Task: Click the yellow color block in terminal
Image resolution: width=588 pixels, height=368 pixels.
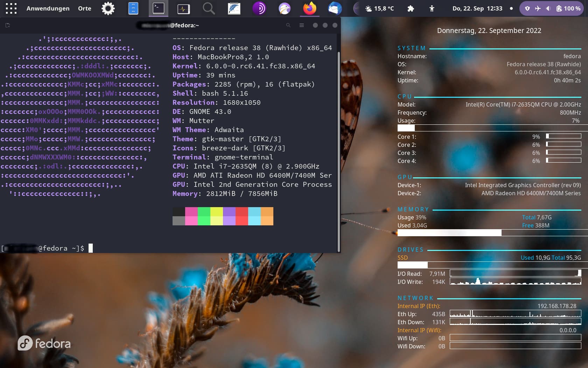Action: point(217,216)
